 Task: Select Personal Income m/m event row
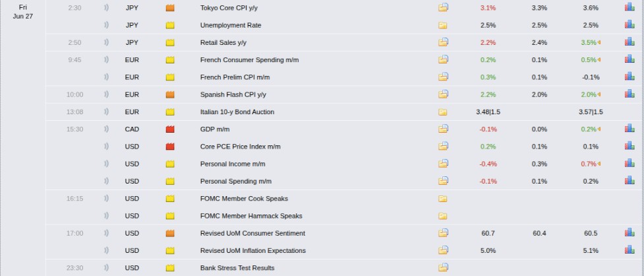tap(345, 164)
